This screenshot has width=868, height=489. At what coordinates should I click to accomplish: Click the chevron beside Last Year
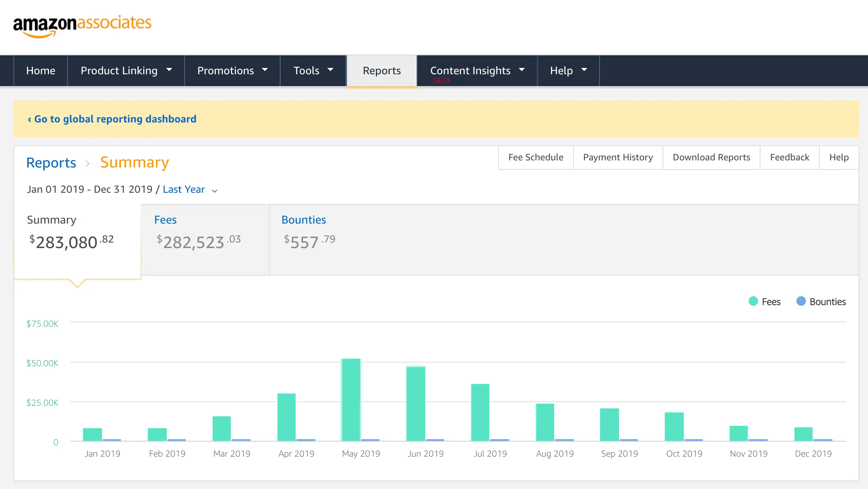[215, 191]
